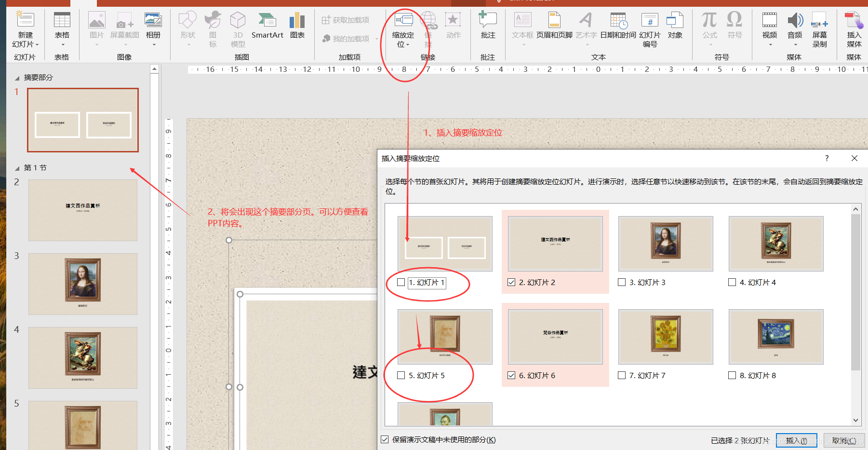Click Get Add-ins (获取加载项)

[346, 20]
